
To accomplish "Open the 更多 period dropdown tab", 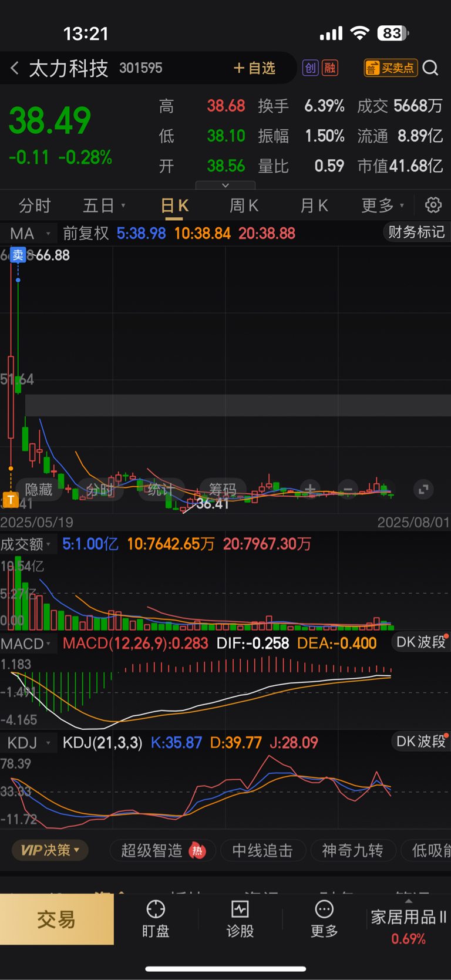I will [382, 206].
